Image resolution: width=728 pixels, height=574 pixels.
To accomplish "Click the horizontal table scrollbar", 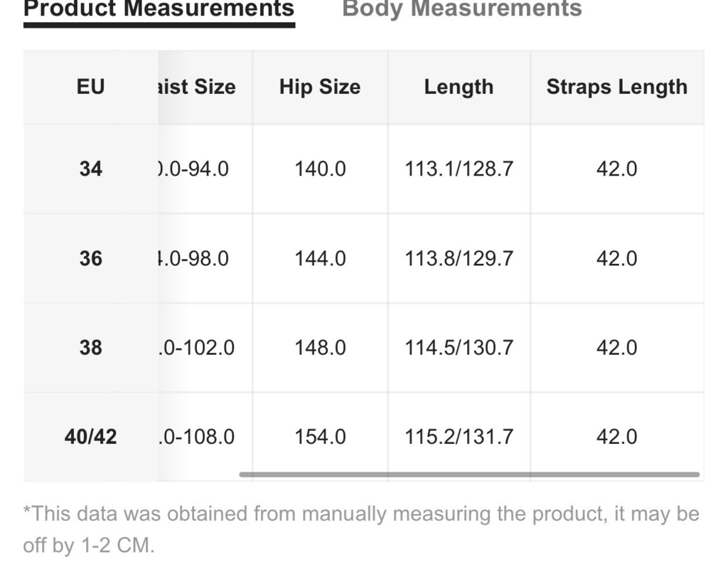I will coord(469,474).
